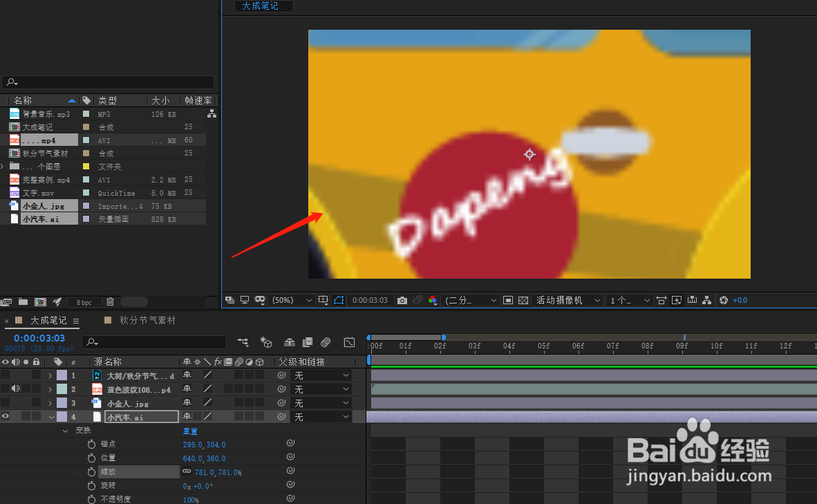This screenshot has width=817, height=504.
Task: Click the timeline layer search field
Action: click(154, 342)
